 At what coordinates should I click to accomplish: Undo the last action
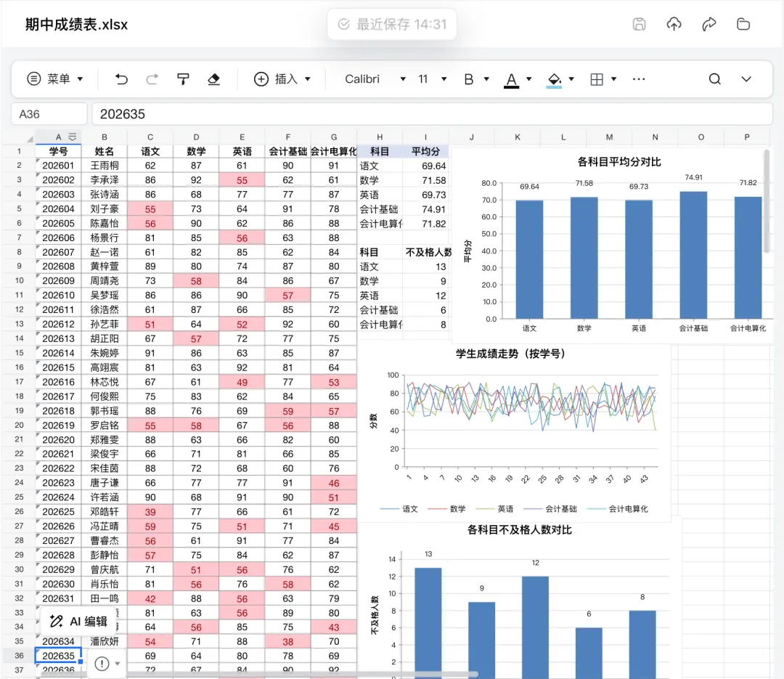pos(121,79)
